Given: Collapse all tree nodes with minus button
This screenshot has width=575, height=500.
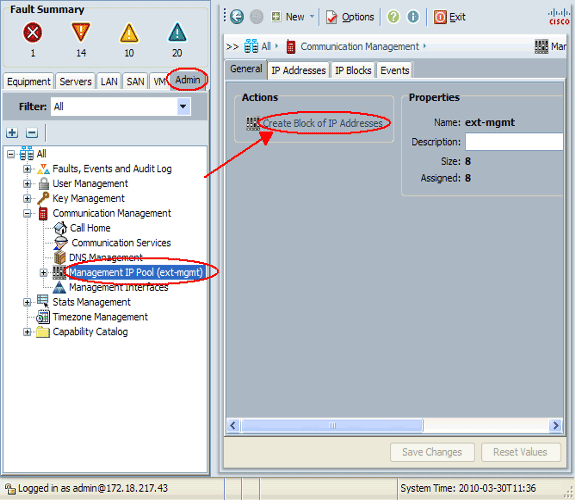Looking at the screenshot, I should pos(32,133).
